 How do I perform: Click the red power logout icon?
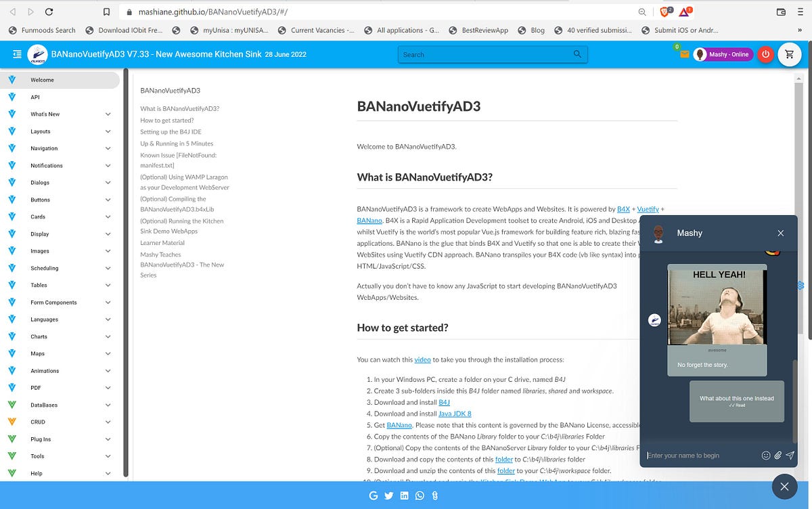[x=765, y=54]
